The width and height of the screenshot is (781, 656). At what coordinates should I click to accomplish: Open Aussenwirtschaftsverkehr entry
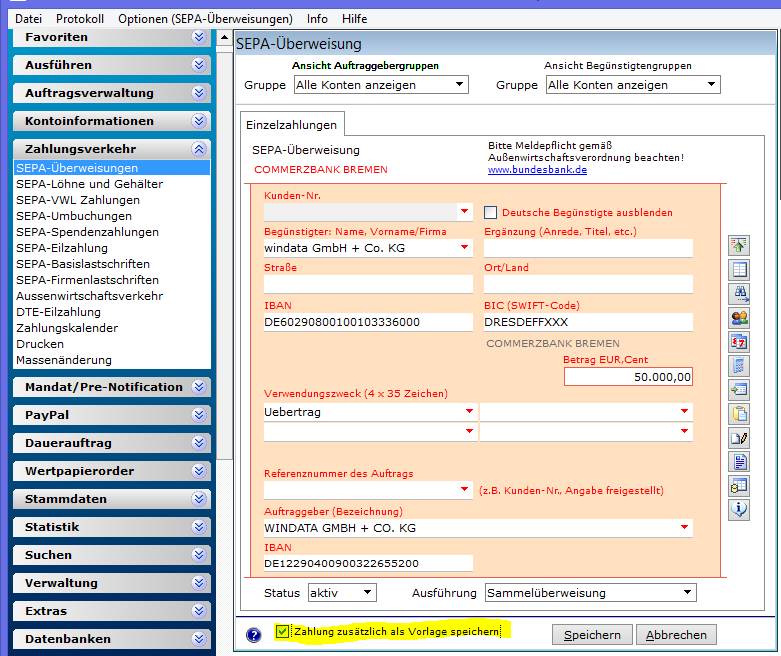click(90, 296)
